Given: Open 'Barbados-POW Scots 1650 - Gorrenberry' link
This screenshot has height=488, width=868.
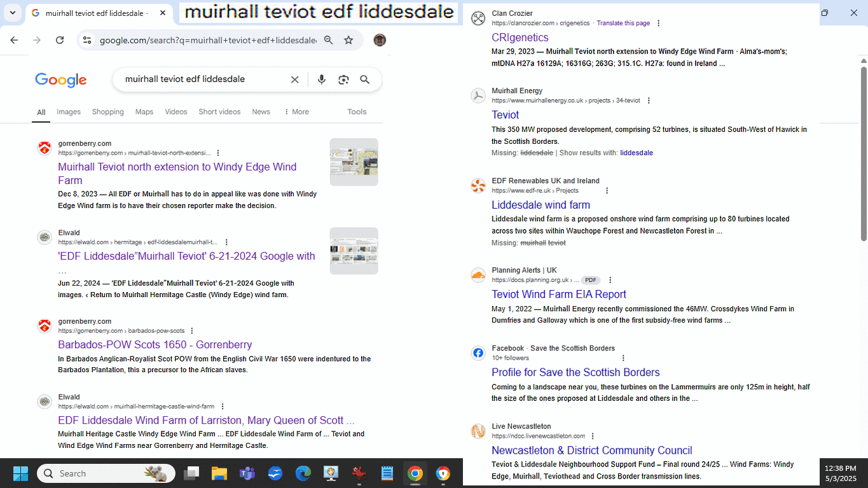Looking at the screenshot, I should click(155, 345).
